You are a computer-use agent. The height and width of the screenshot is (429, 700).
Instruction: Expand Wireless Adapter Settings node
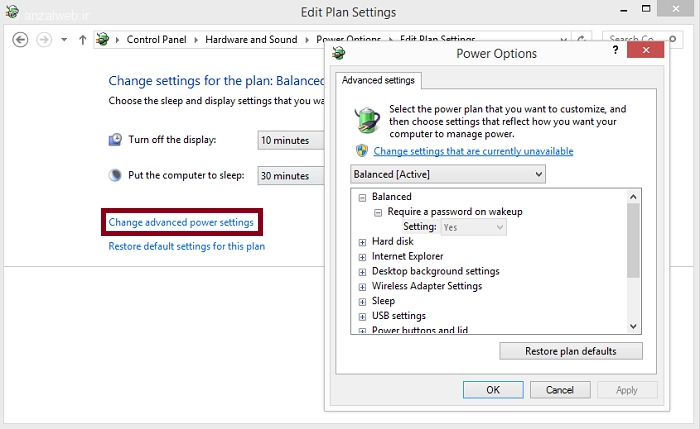362,287
